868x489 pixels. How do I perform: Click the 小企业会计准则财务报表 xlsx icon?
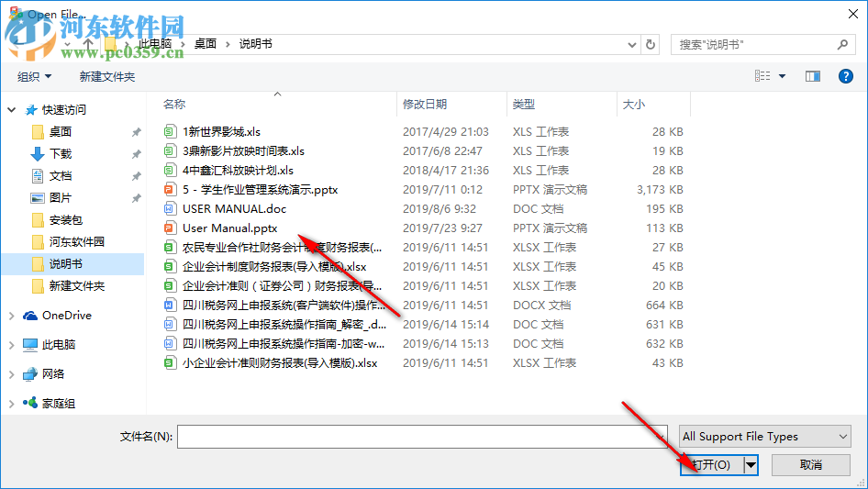coord(170,363)
